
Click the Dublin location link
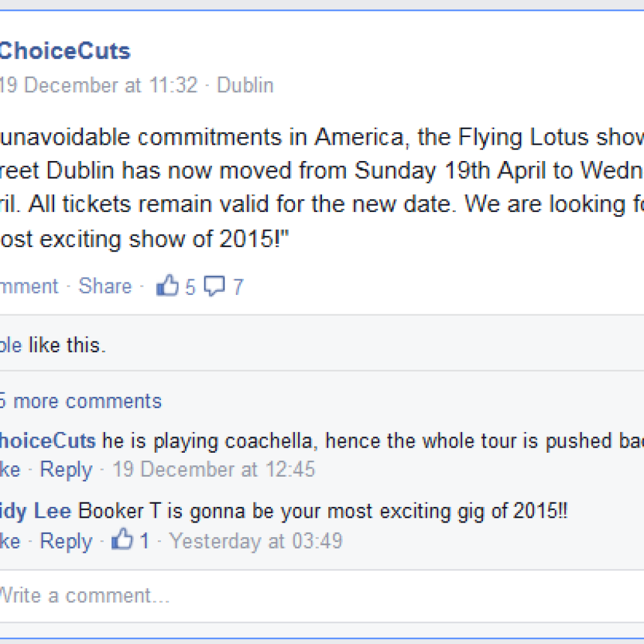(245, 85)
